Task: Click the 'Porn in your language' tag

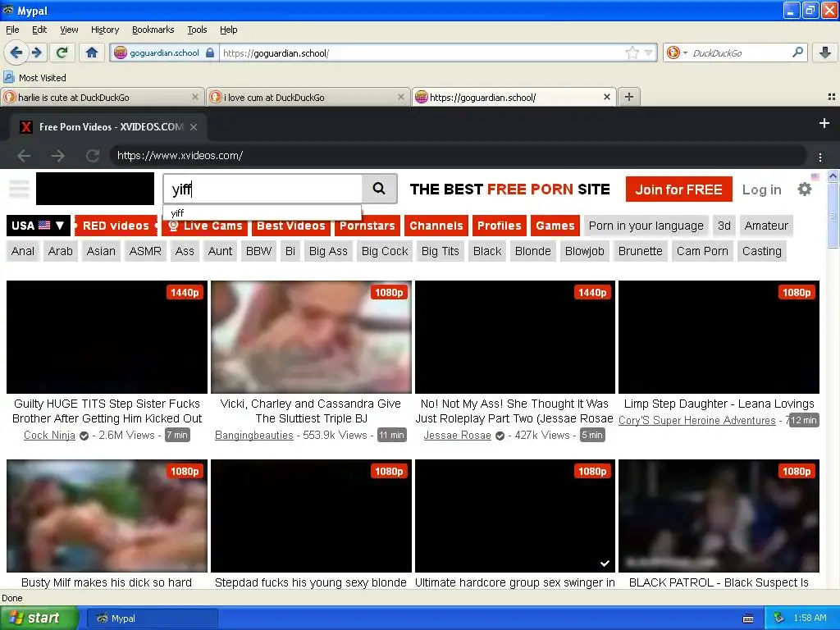Action: tap(646, 226)
